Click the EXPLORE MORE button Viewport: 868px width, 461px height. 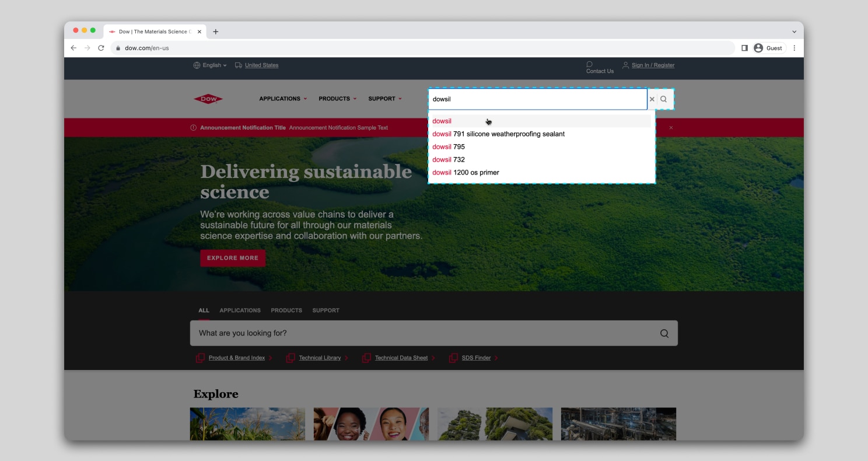coord(232,257)
